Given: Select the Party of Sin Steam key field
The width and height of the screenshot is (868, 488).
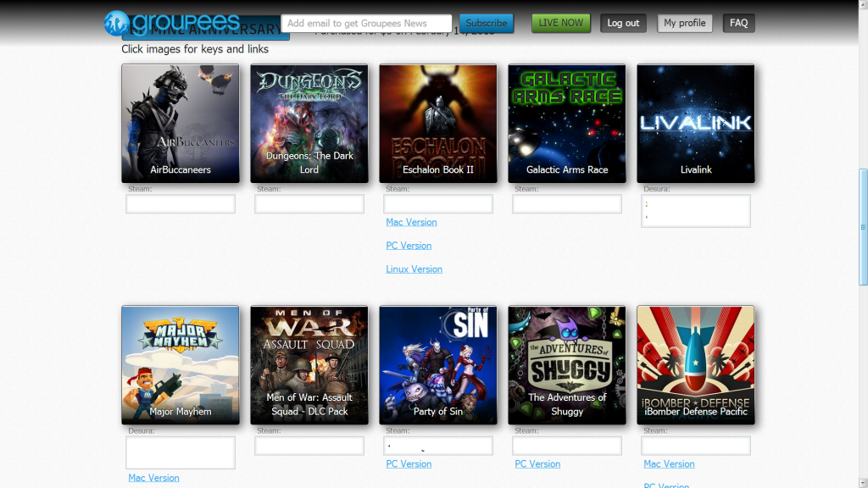Looking at the screenshot, I should pos(438,446).
